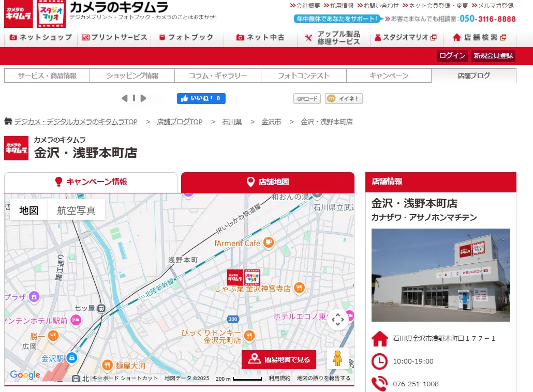
Task: Select the ショッピング情報 tab
Action: (x=132, y=76)
